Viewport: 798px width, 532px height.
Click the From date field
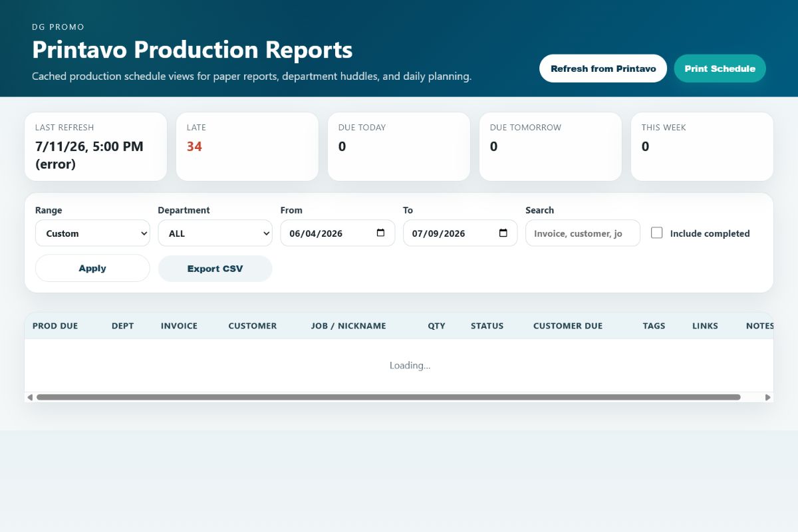tap(338, 233)
